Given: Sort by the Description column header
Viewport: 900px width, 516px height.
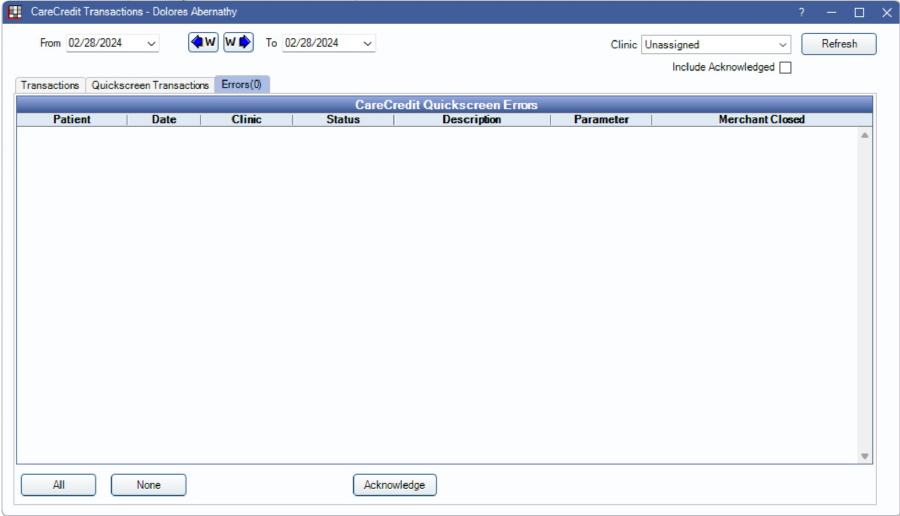Looking at the screenshot, I should (x=472, y=119).
